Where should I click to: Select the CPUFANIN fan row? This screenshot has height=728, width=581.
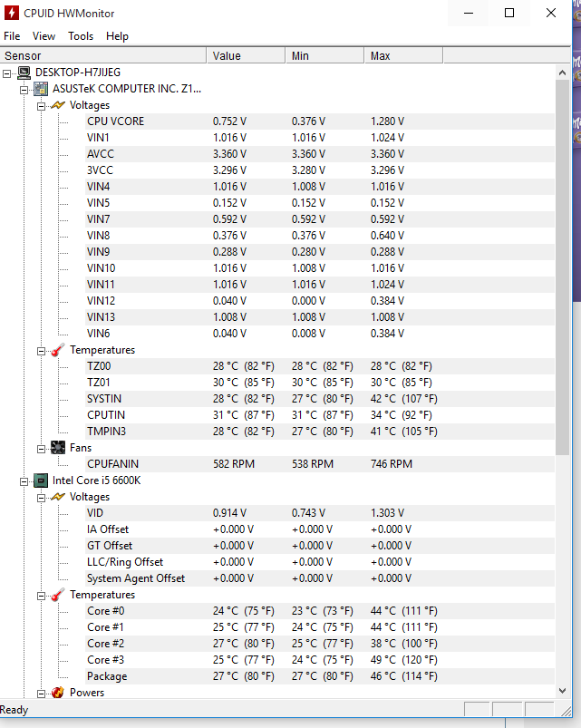coord(320,464)
